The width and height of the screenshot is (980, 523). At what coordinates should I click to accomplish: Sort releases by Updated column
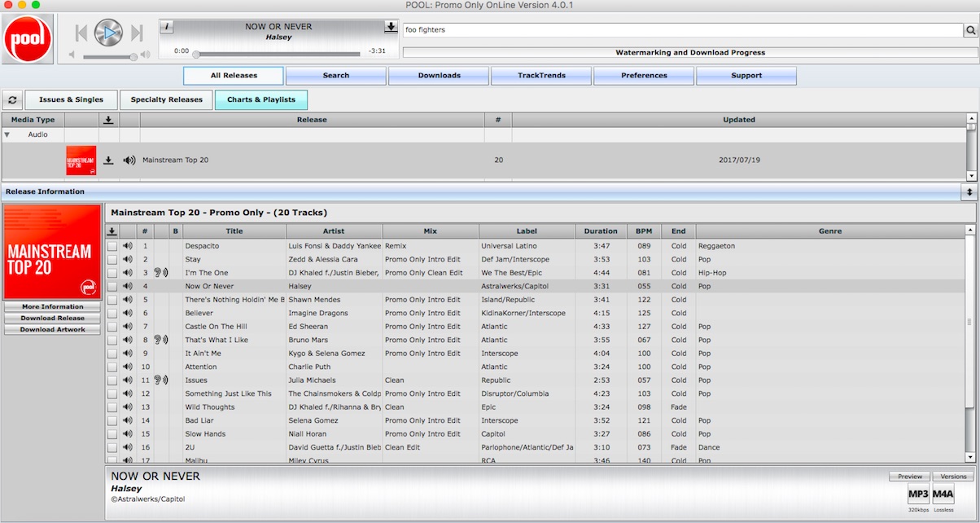tap(739, 120)
